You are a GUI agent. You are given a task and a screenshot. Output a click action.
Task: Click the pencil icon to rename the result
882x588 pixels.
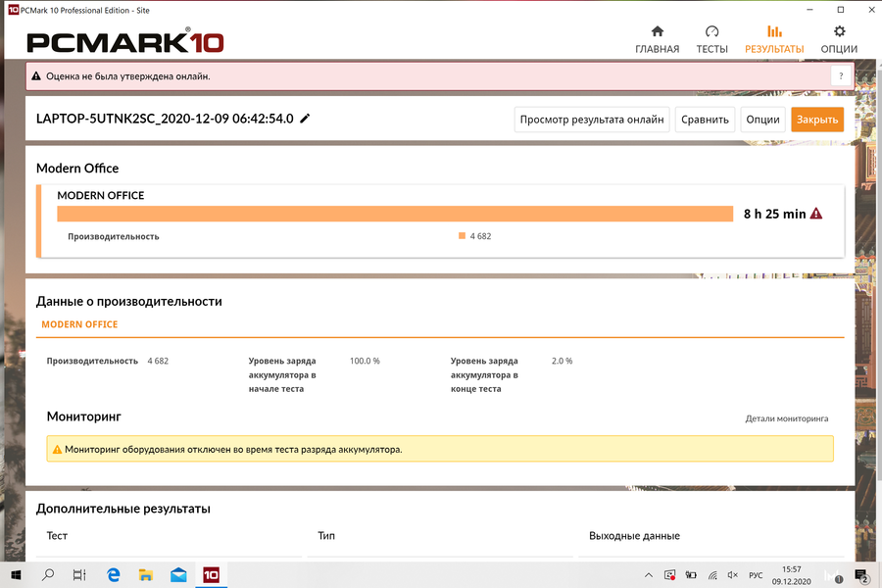click(305, 119)
